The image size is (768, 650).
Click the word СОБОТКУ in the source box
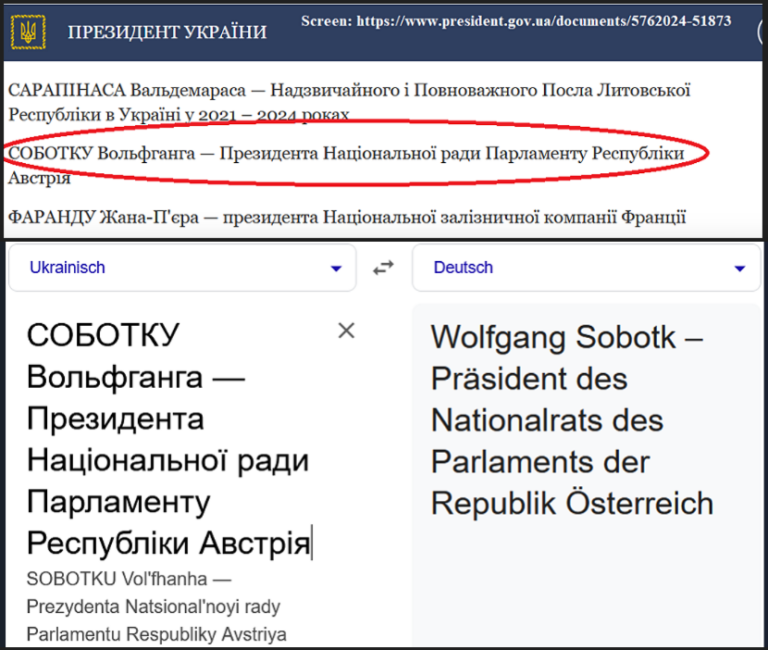point(103,336)
